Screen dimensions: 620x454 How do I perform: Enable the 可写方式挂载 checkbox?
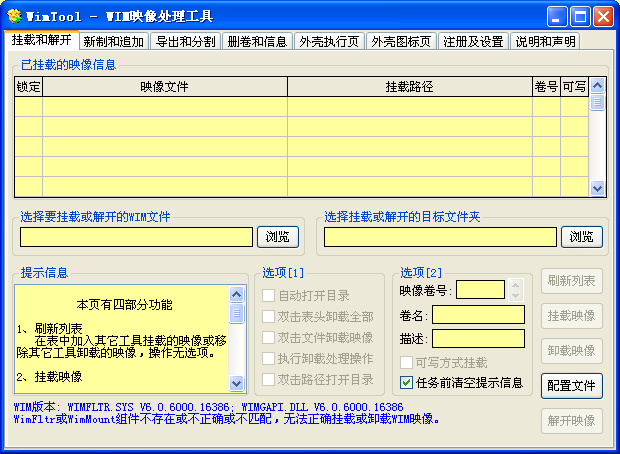[x=406, y=362]
